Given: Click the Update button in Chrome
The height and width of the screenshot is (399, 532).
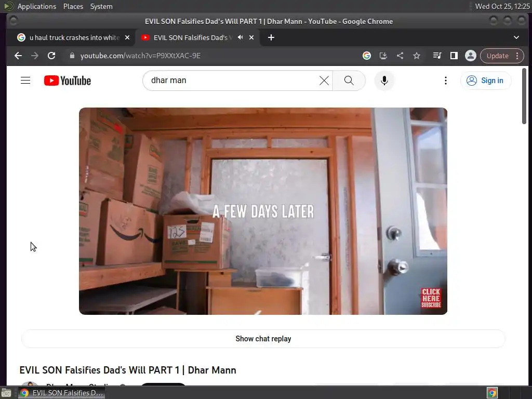Looking at the screenshot, I should click(x=497, y=56).
